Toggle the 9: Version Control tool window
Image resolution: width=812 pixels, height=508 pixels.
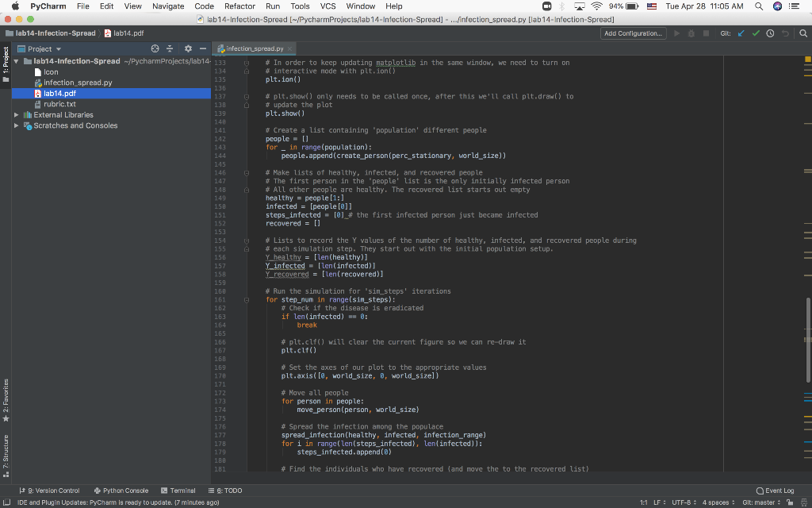click(49, 491)
